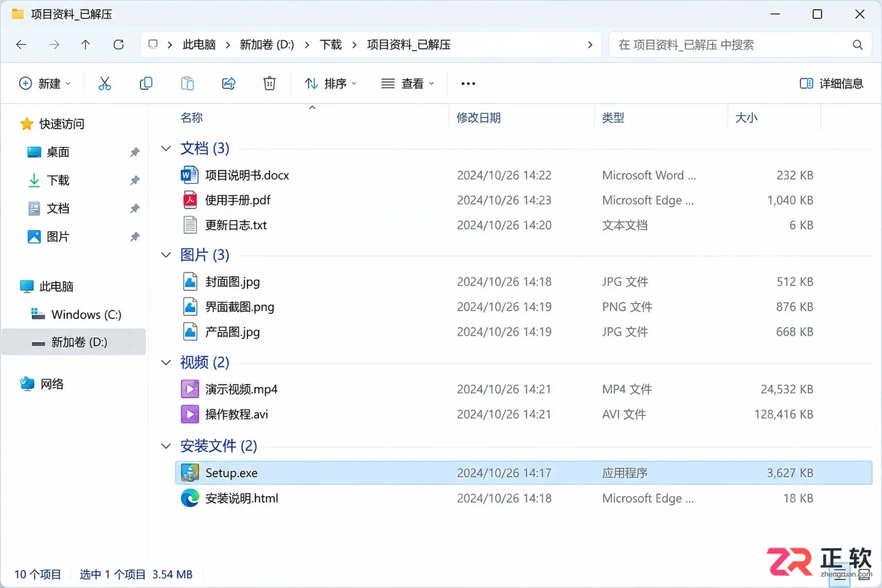This screenshot has height=588, width=882.
Task: Click the pin icon beside 图片
Action: point(135,236)
